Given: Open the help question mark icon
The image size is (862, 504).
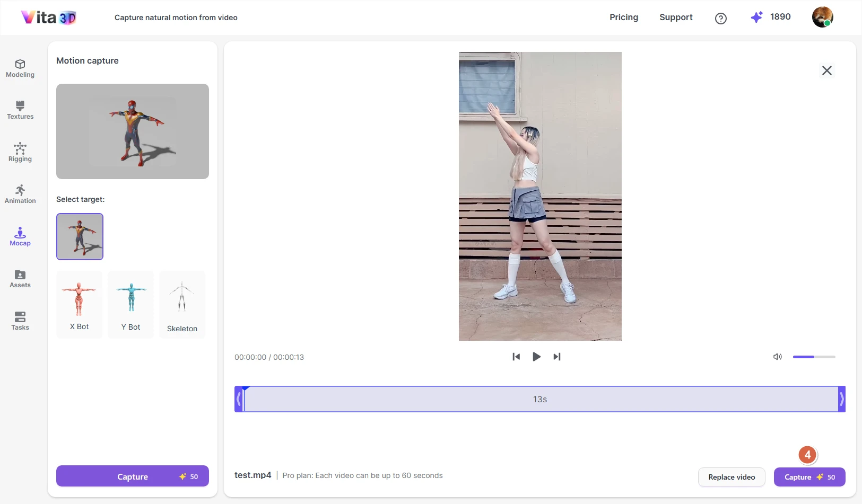Looking at the screenshot, I should pyautogui.click(x=721, y=19).
